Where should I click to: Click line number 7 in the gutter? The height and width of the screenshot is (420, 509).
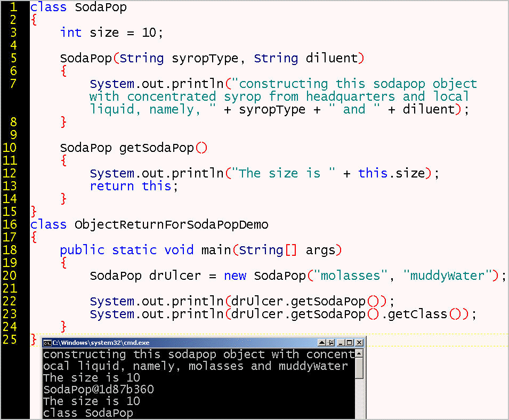pos(13,84)
